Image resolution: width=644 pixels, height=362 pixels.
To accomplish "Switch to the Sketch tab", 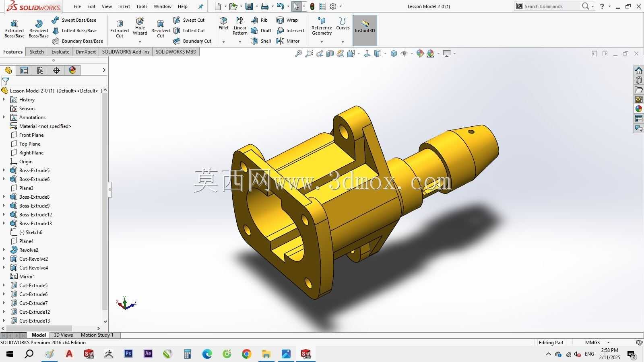I will coord(37,52).
